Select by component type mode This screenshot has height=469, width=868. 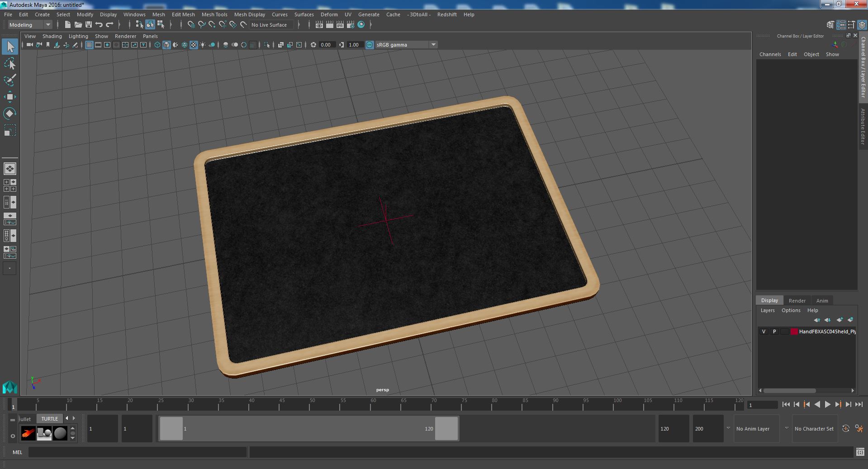(161, 25)
